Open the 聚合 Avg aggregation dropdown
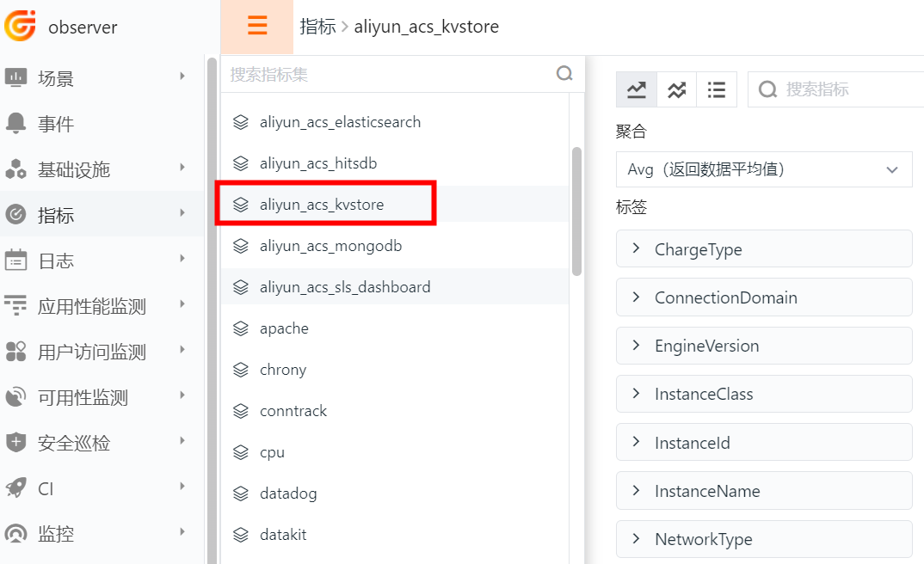 click(764, 169)
